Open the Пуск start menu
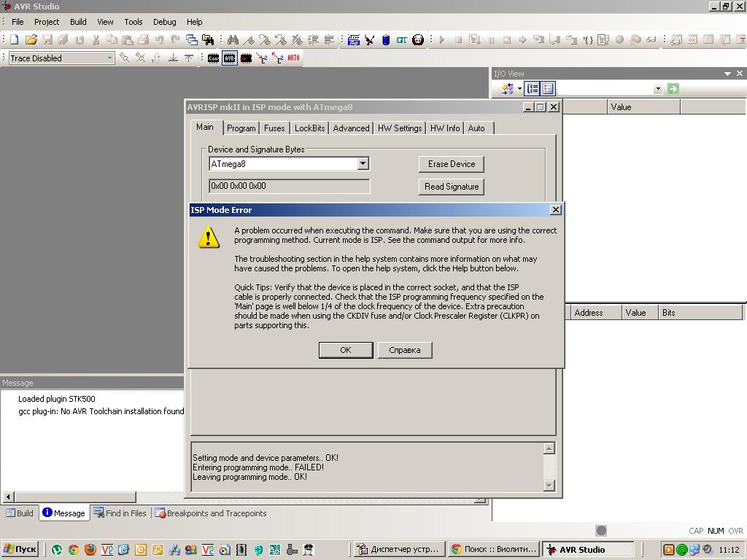Screen dimensions: 747x560 (x=20, y=550)
